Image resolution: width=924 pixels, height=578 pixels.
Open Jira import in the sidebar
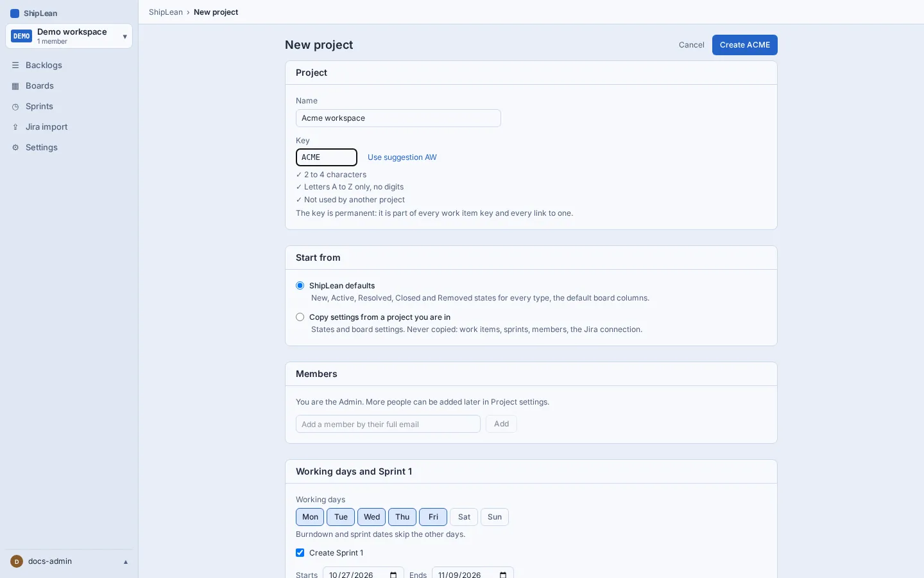(x=69, y=127)
